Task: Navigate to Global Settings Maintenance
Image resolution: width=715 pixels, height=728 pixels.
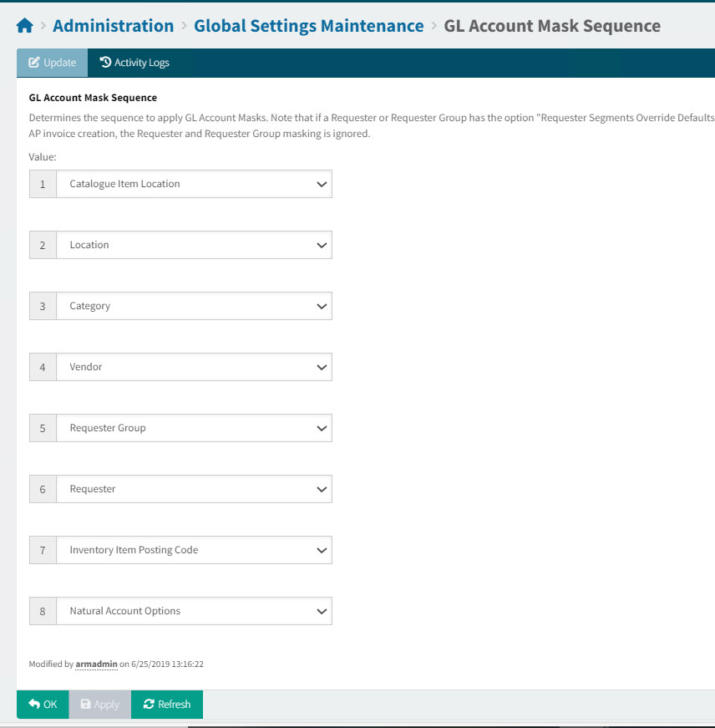Action: click(308, 25)
